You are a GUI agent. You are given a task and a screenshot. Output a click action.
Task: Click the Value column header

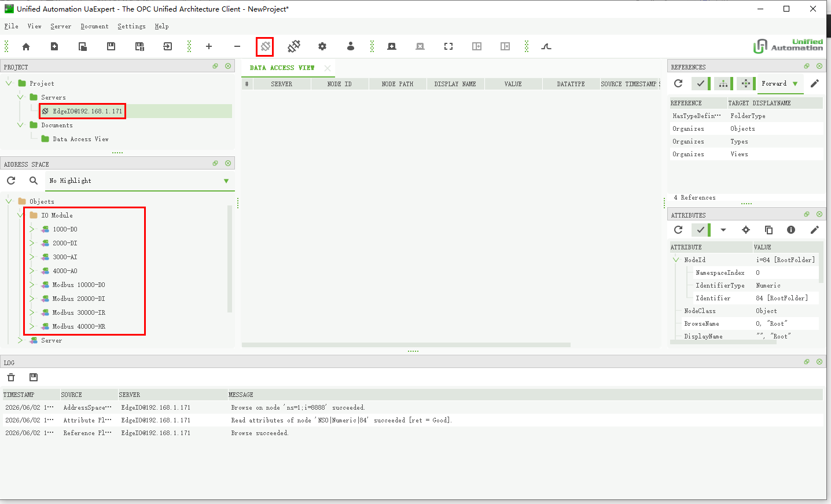coord(513,84)
